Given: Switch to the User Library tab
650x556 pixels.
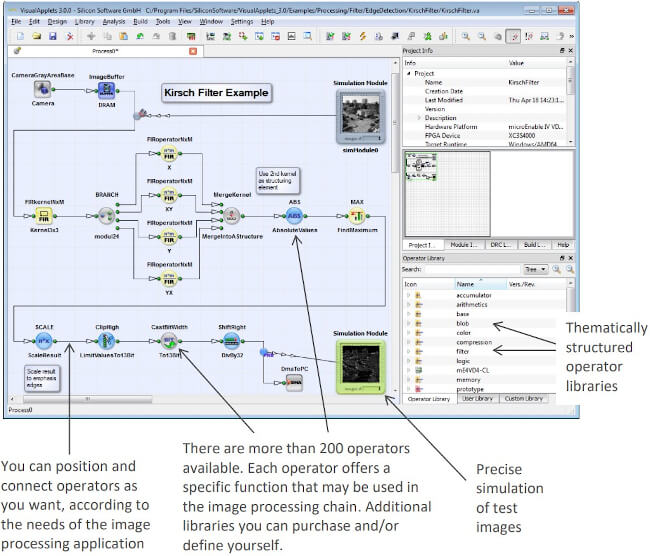Looking at the screenshot, I should [x=478, y=398].
